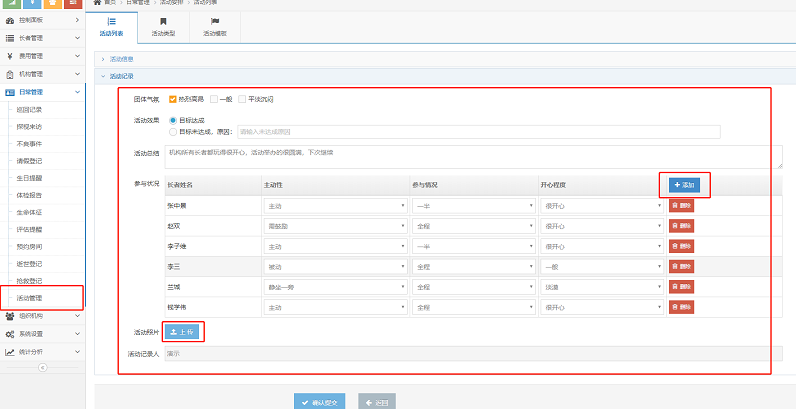The height and width of the screenshot is (409, 796).
Task: Open the 主动性 dropdown for 赵双
Action: pyautogui.click(x=333, y=226)
